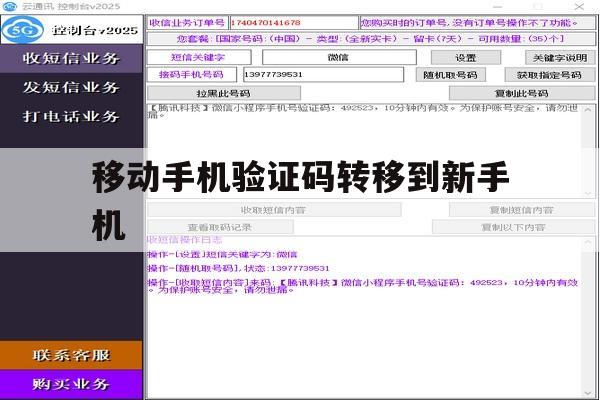Click the SMS content scrollbar up arrow

[588, 110]
